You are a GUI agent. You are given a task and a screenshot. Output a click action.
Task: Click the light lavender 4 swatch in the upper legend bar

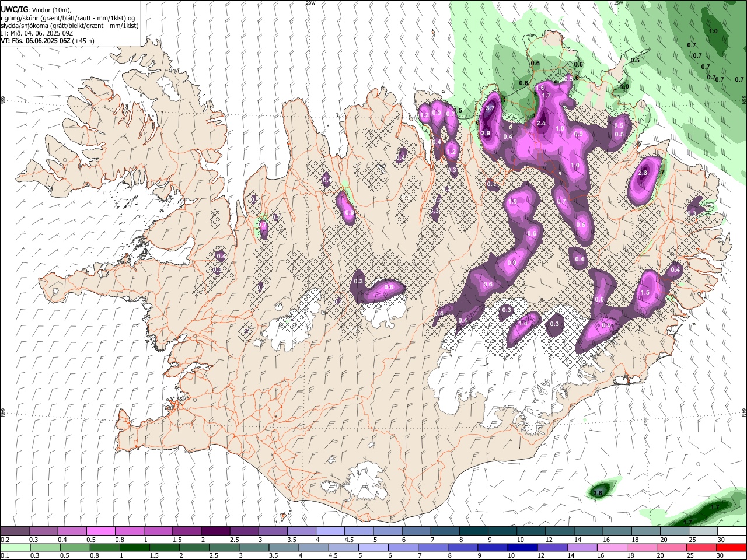330,531
